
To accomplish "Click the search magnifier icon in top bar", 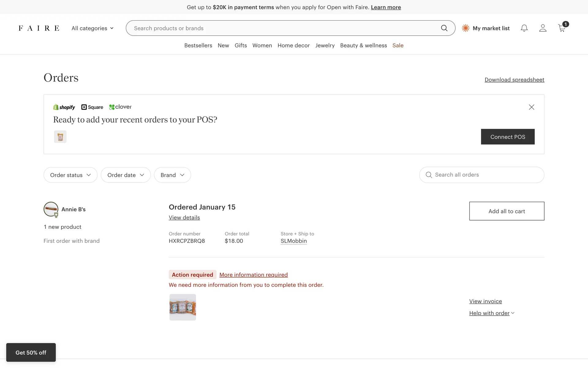I will coord(444,28).
